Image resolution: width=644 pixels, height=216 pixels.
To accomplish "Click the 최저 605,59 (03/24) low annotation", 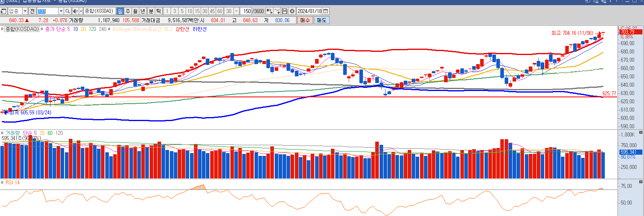I will pyautogui.click(x=30, y=112).
